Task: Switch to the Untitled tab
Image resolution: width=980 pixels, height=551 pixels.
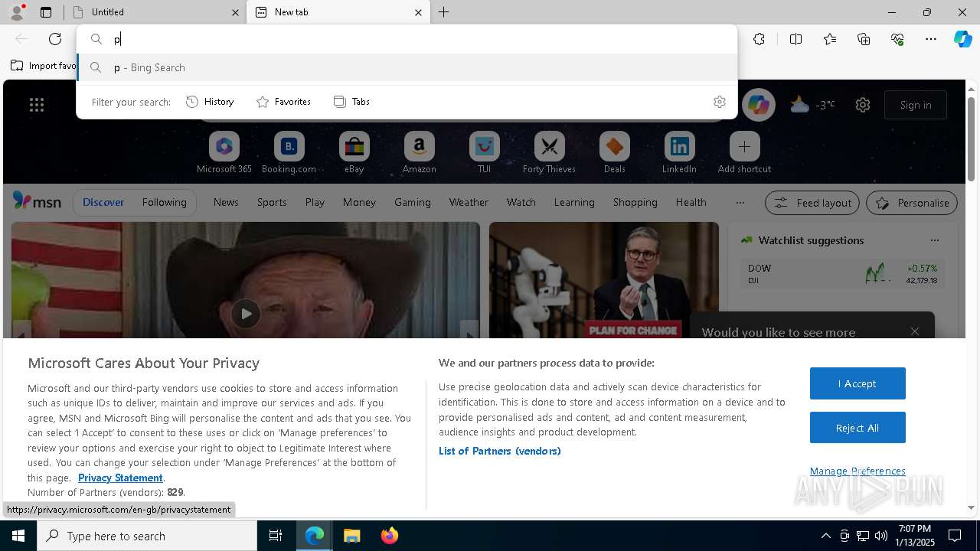Action: 154,12
